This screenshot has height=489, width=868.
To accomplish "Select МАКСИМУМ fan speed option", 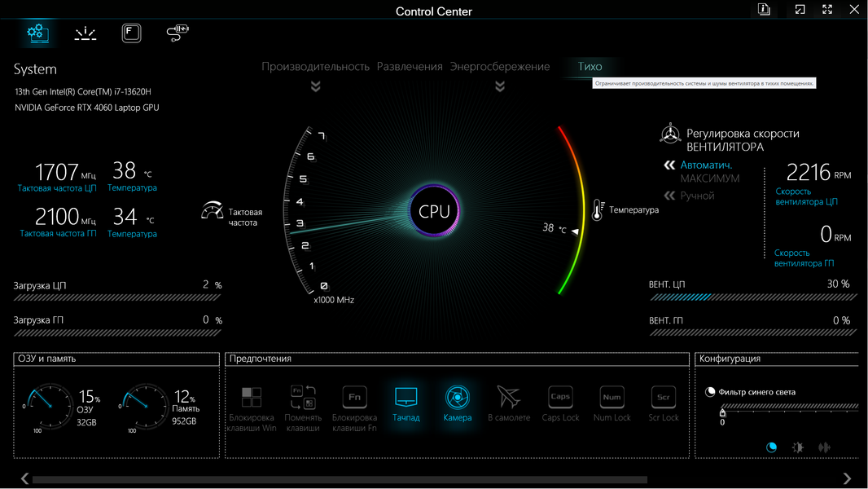I will pyautogui.click(x=710, y=178).
